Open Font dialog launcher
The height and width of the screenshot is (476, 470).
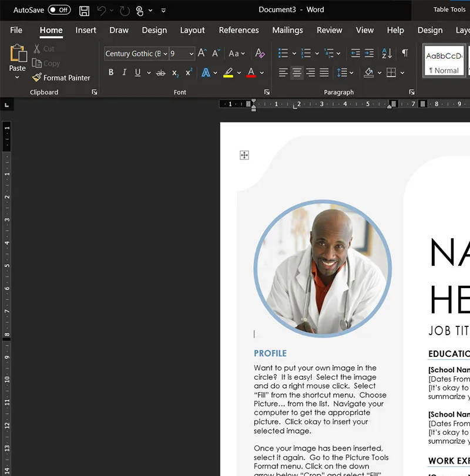pyautogui.click(x=267, y=92)
